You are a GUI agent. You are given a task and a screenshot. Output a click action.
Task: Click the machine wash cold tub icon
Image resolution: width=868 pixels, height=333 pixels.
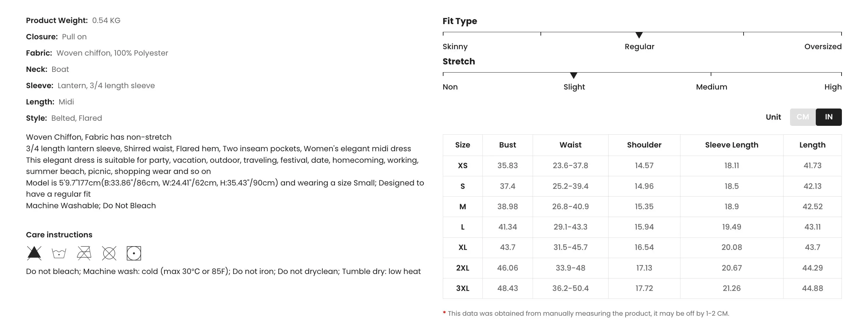point(59,253)
